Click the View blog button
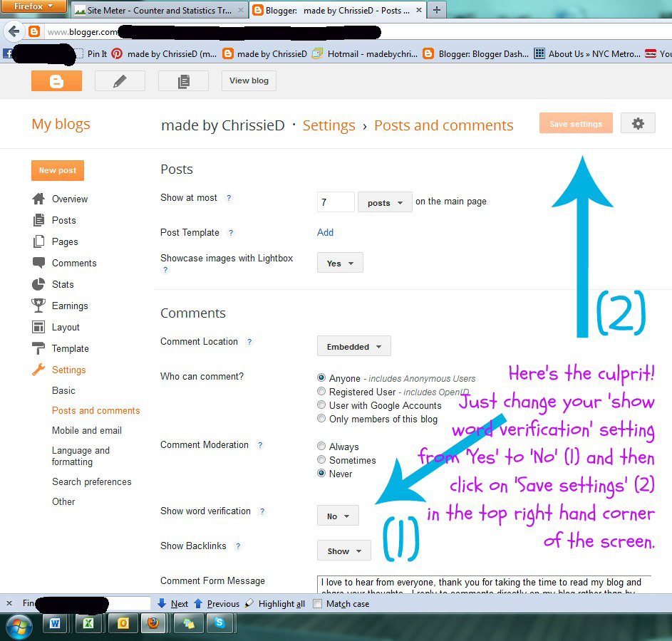 [x=249, y=80]
